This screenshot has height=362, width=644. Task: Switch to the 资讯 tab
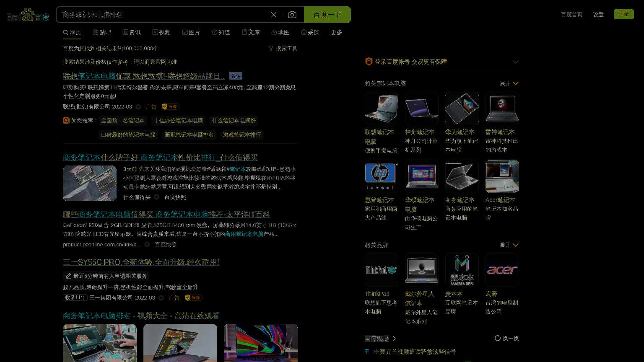pyautogui.click(x=132, y=32)
